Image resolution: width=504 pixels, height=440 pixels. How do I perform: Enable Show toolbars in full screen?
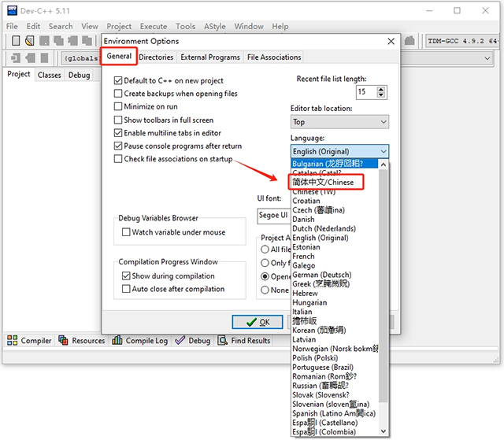coord(118,120)
